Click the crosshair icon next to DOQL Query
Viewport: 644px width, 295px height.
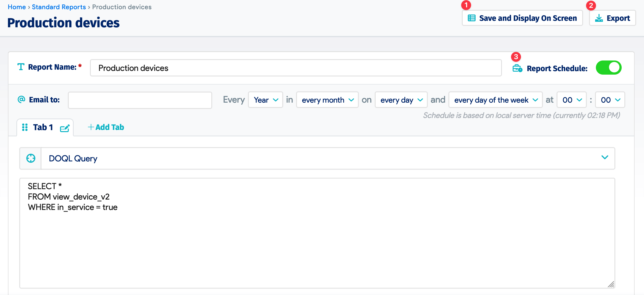[x=31, y=158]
